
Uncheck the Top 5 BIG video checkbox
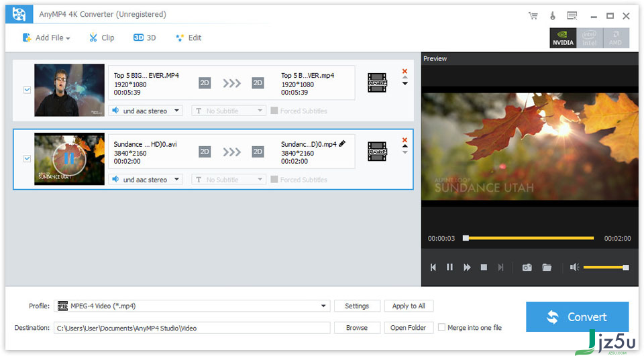pos(27,90)
